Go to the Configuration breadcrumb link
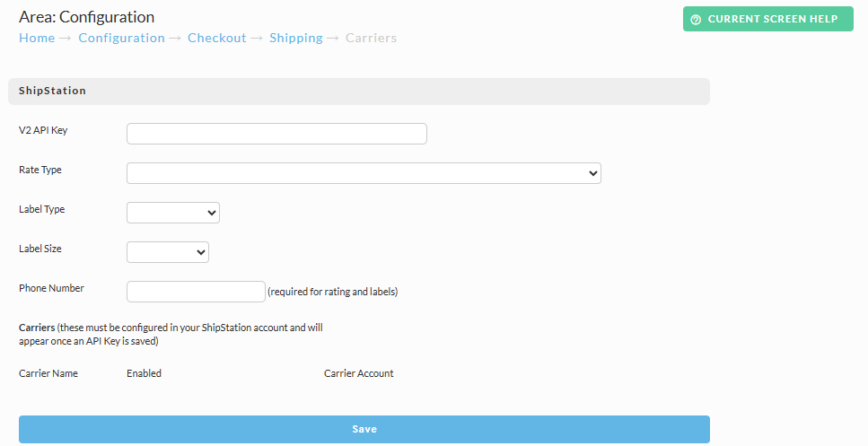The height and width of the screenshot is (446, 868). pos(122,39)
